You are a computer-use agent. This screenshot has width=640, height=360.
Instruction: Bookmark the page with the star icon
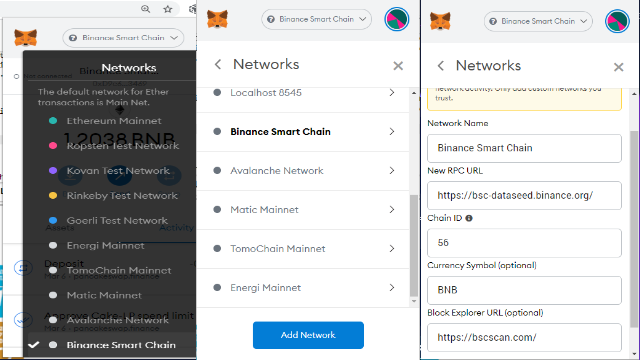coord(168,9)
